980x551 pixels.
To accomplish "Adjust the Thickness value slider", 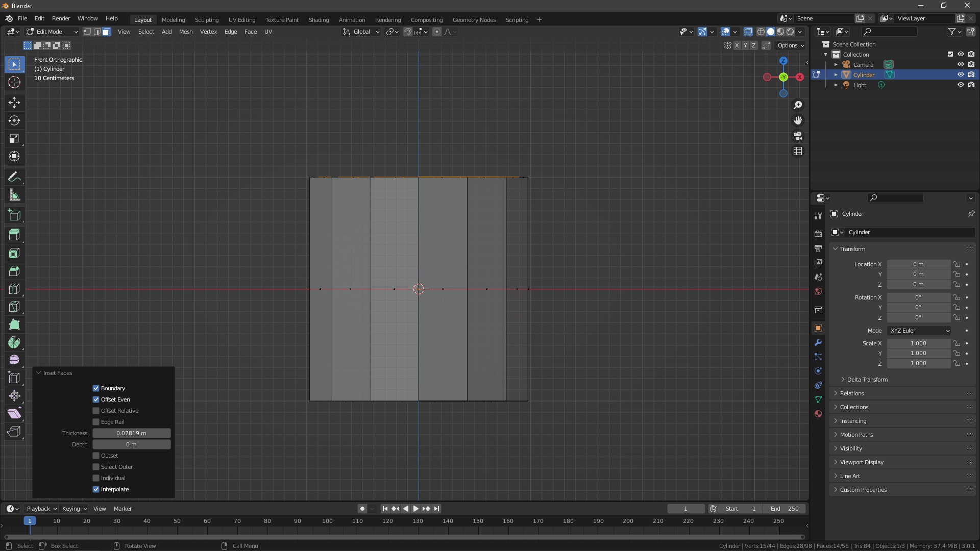I will (132, 433).
